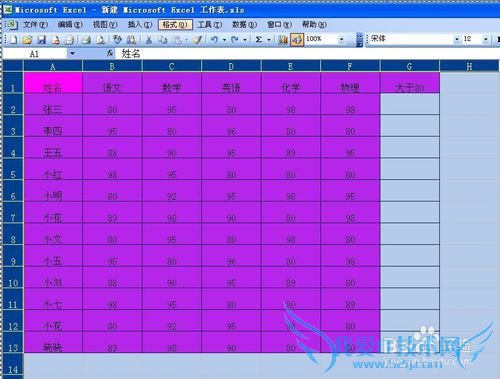Select row 14 header

click(13, 365)
